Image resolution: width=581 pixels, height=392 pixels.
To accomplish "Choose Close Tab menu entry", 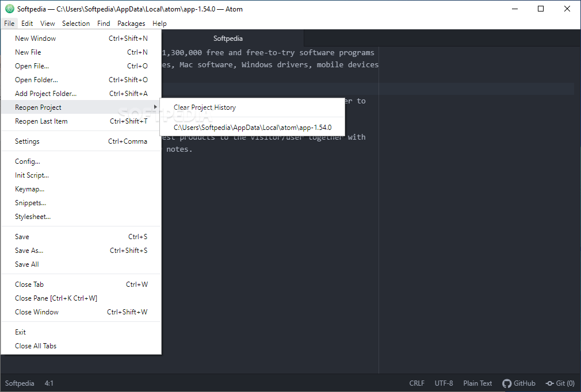I will point(81,285).
